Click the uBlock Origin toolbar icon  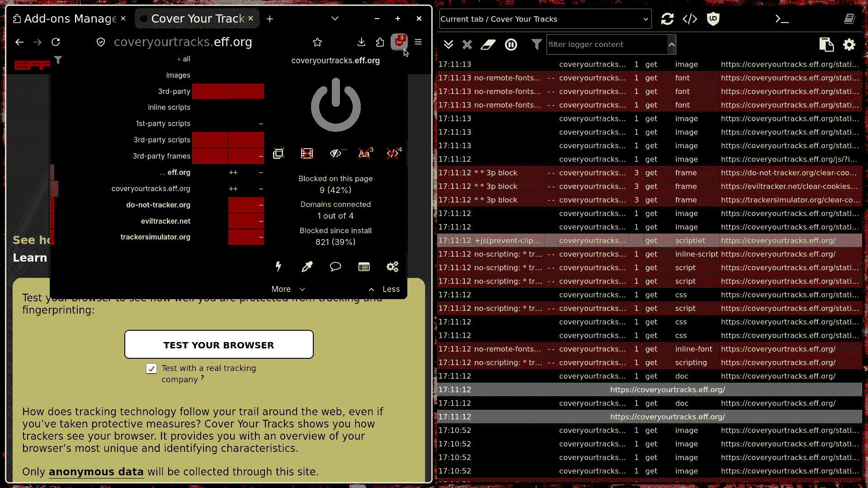[x=399, y=42]
